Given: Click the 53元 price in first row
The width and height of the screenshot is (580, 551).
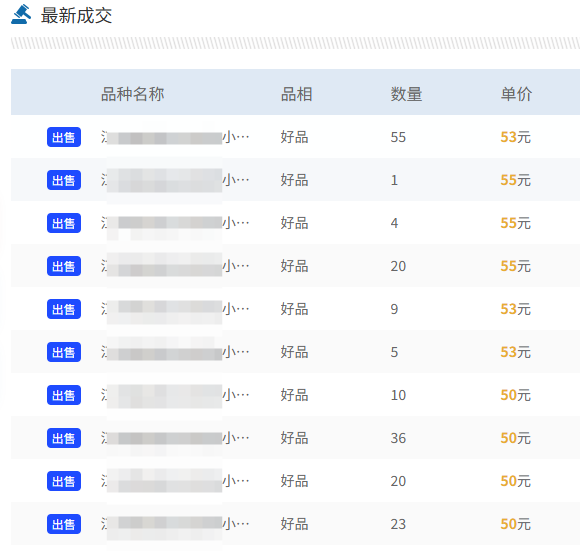Looking at the screenshot, I should coord(515,137).
